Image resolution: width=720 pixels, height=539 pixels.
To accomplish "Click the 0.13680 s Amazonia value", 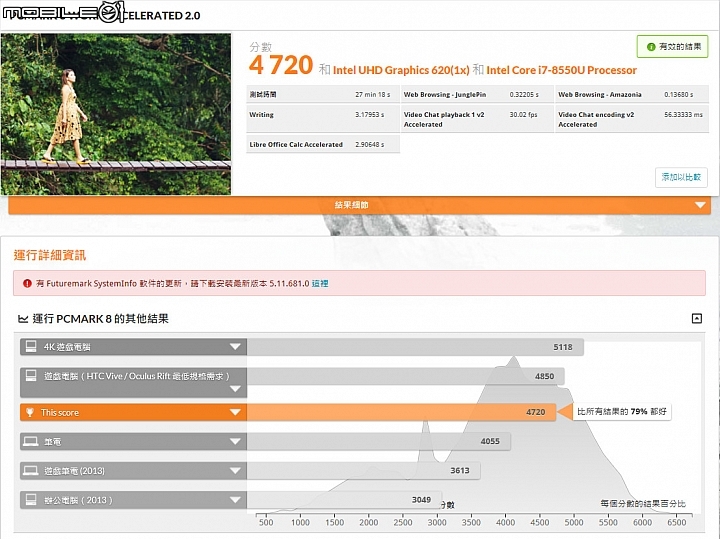I will [x=679, y=95].
